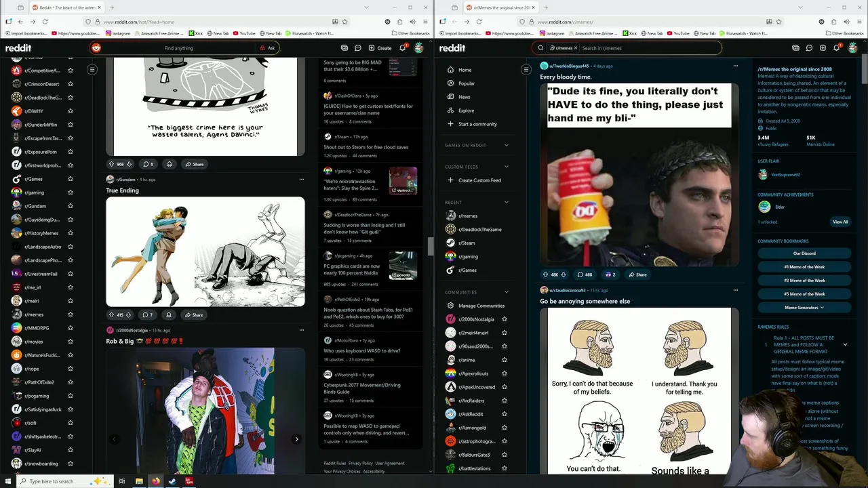The width and height of the screenshot is (868, 488).
Task: Click the Create button in left window header
Action: click(380, 48)
